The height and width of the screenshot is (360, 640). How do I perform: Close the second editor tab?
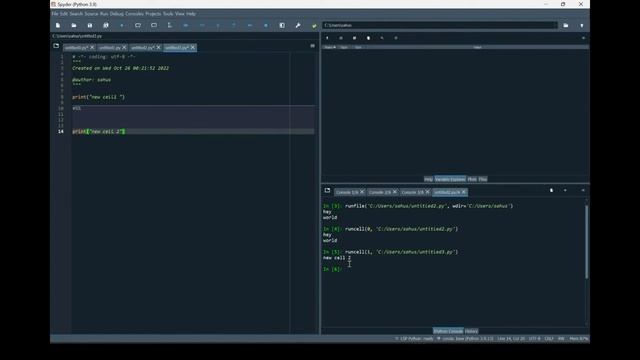(x=124, y=48)
